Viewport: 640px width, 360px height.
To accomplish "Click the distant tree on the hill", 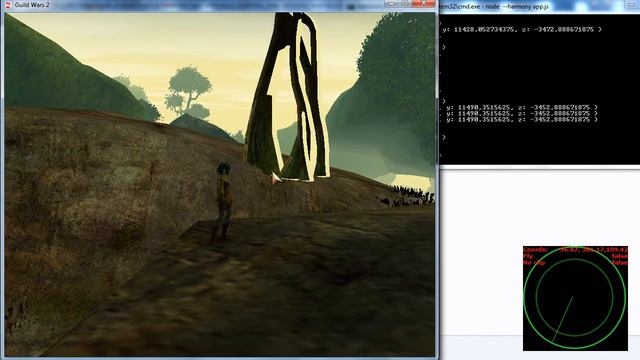I will pyautogui.click(x=188, y=92).
